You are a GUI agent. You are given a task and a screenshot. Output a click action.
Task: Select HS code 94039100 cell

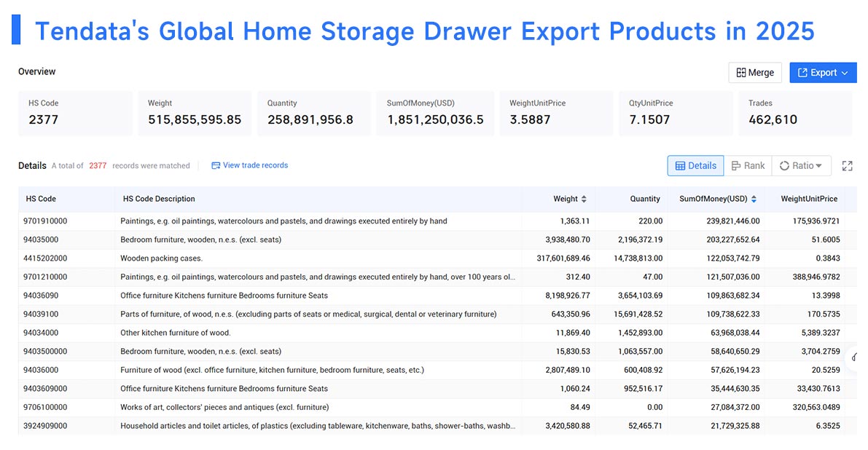pyautogui.click(x=41, y=314)
